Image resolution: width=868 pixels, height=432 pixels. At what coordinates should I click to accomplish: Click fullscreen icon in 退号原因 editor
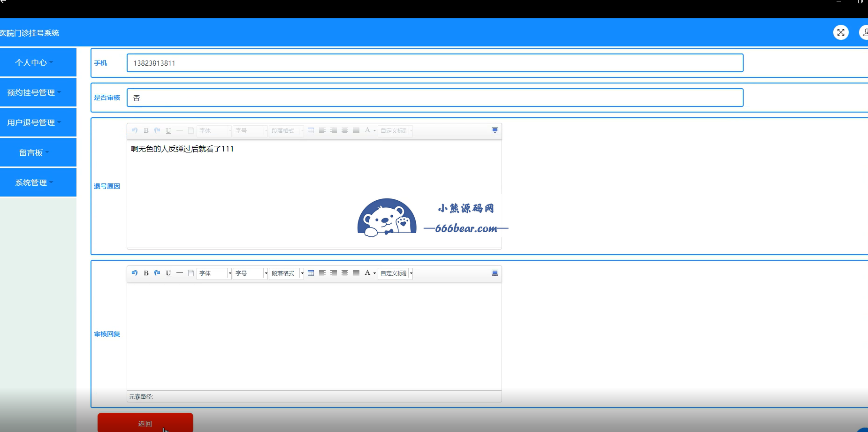(495, 130)
